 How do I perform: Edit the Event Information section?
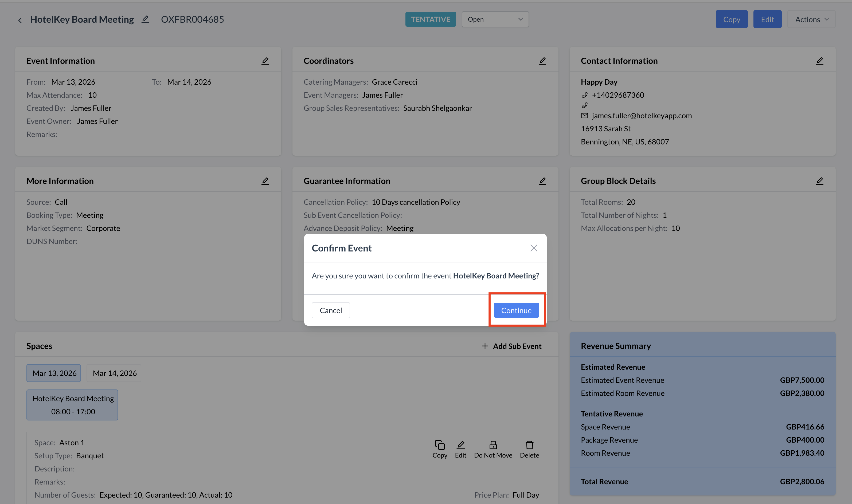(265, 61)
